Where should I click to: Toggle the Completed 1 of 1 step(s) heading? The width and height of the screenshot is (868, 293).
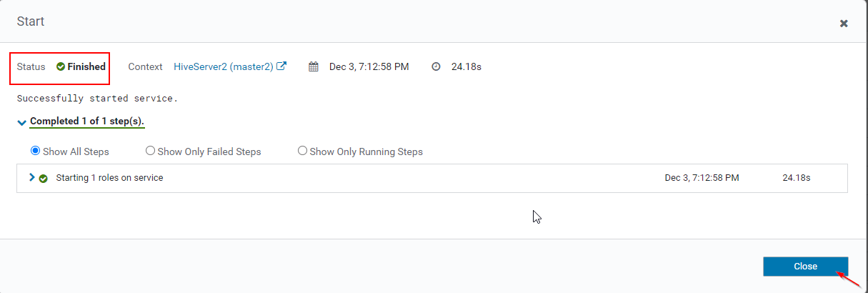pos(87,121)
